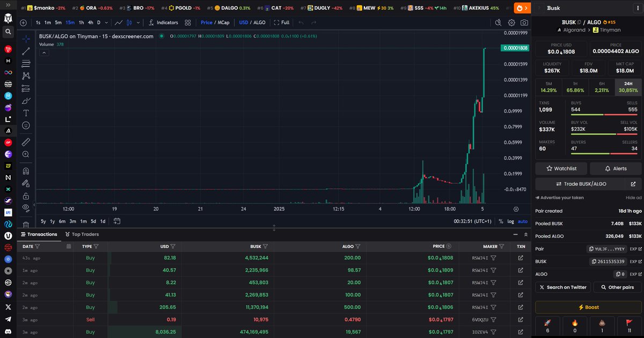This screenshot has width=644, height=338.
Task: Open transaction link for the 43s ago buy
Action: tap(521, 258)
